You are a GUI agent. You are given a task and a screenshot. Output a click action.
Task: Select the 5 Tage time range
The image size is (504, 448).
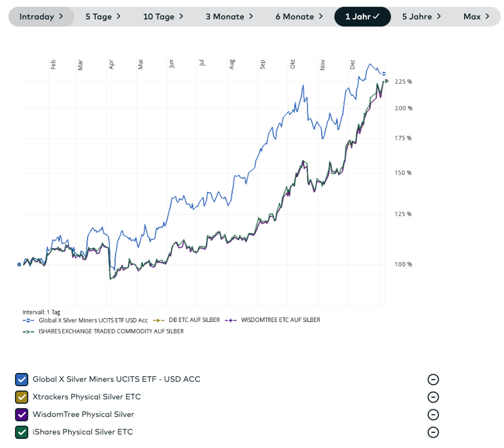103,17
